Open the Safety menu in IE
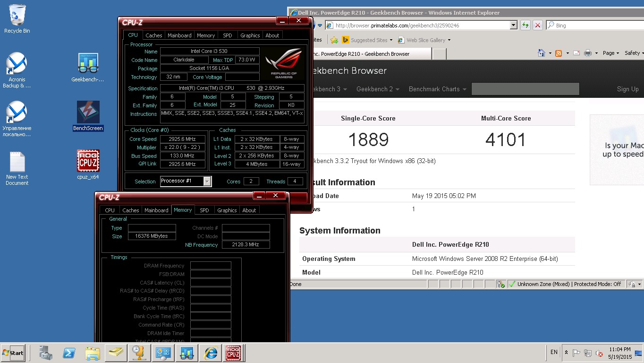Viewport: 644px width, 363px height. 634,53
